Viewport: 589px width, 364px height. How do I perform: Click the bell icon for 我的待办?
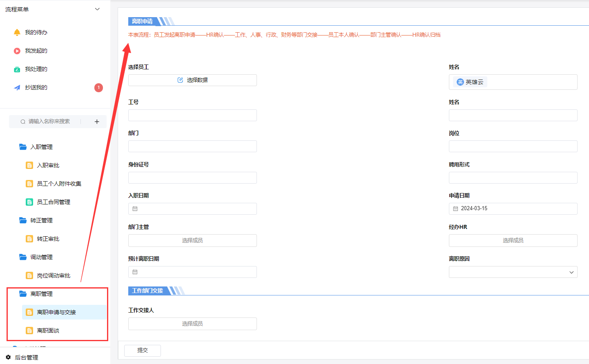point(17,32)
